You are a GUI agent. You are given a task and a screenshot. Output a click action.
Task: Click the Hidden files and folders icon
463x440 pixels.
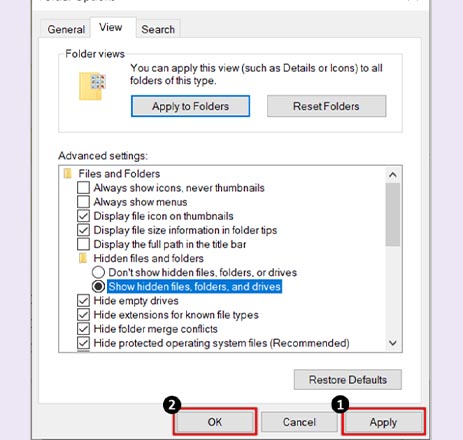pos(83,258)
